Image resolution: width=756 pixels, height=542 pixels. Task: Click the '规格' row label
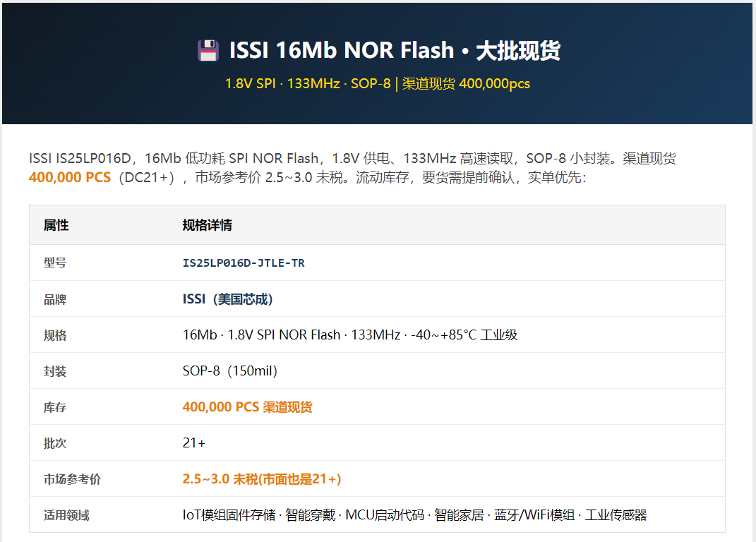55,335
